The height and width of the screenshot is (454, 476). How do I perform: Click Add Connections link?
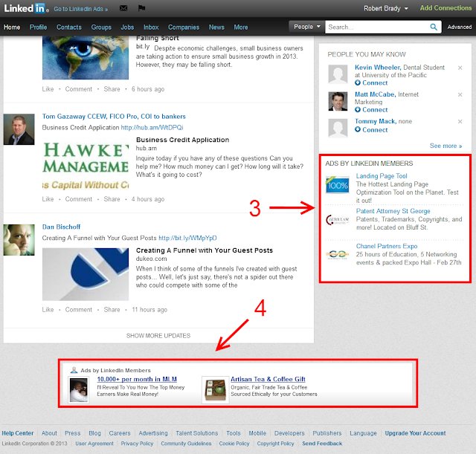[446, 8]
